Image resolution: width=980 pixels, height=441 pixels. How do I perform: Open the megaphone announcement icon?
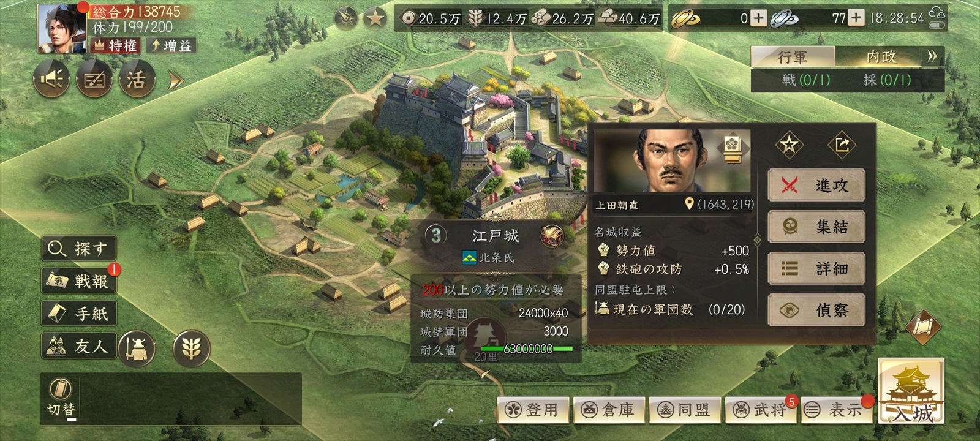click(51, 79)
